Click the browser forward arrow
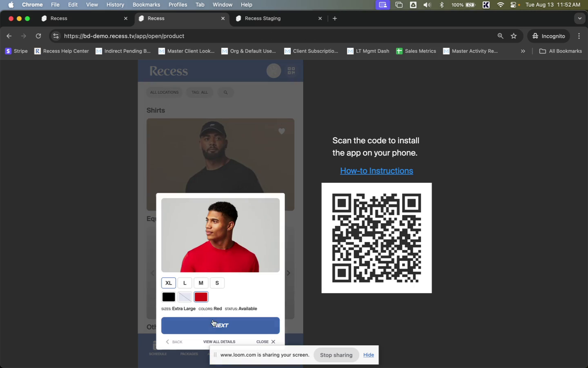588x368 pixels. pyautogui.click(x=24, y=36)
